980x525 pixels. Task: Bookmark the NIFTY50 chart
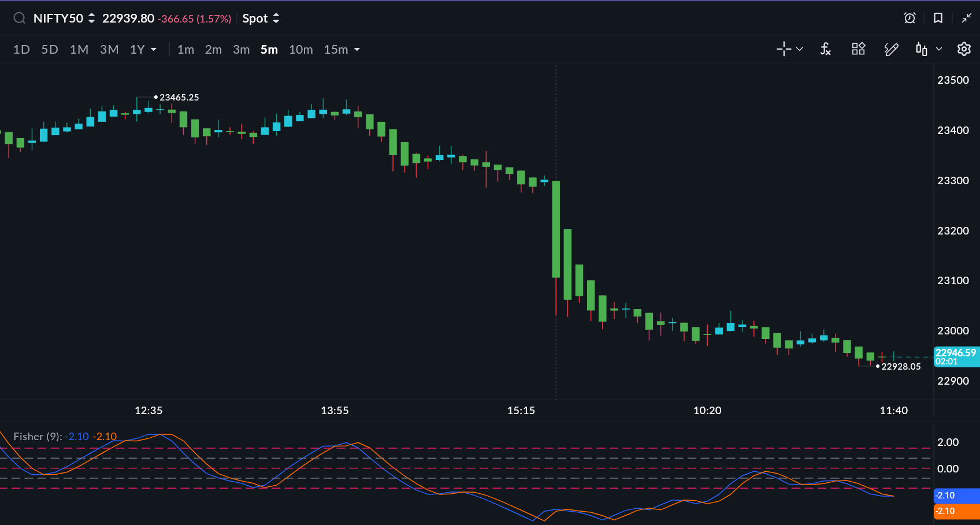click(x=938, y=18)
